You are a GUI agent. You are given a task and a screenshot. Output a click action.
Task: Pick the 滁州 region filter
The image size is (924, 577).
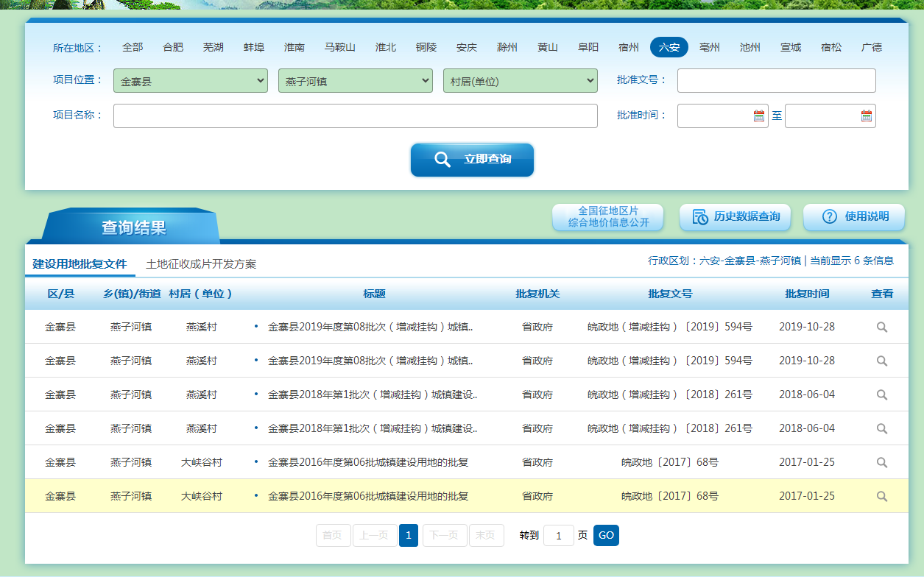tap(507, 47)
